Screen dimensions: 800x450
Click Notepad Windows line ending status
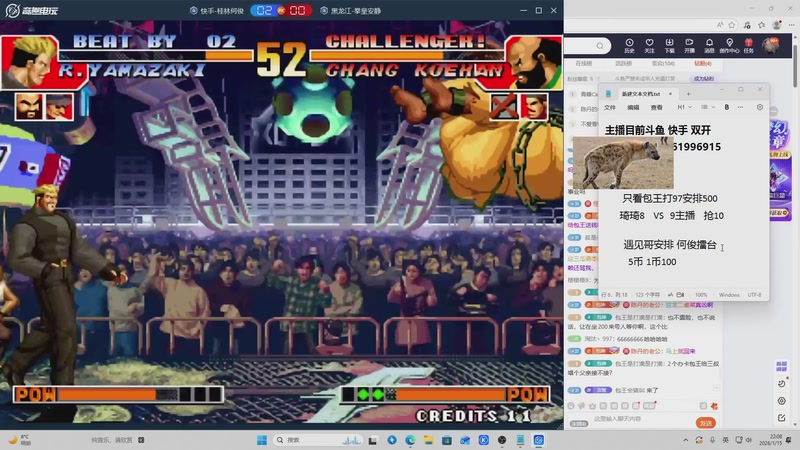[729, 295]
